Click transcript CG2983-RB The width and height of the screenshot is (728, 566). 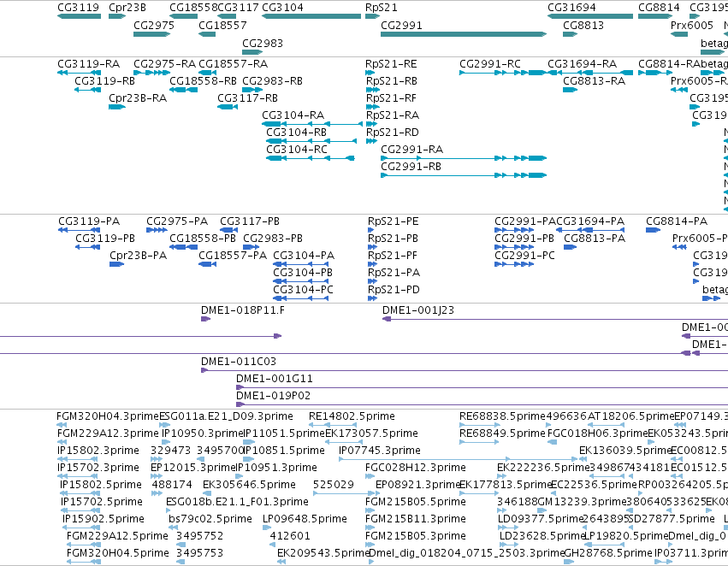pyautogui.click(x=272, y=80)
